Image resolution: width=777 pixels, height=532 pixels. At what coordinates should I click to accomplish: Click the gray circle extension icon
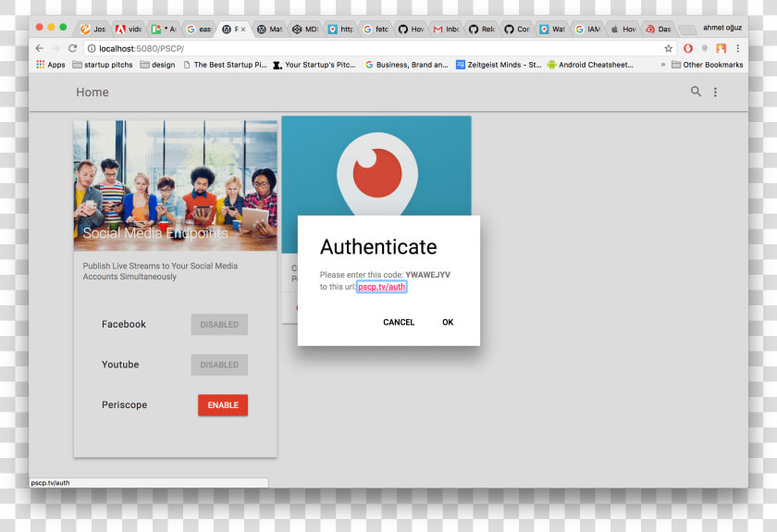704,48
